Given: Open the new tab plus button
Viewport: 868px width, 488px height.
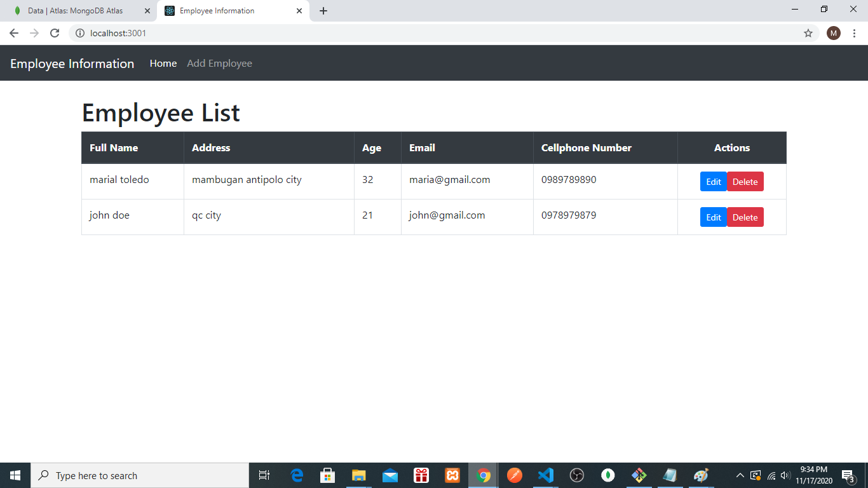Looking at the screenshot, I should click(x=324, y=11).
